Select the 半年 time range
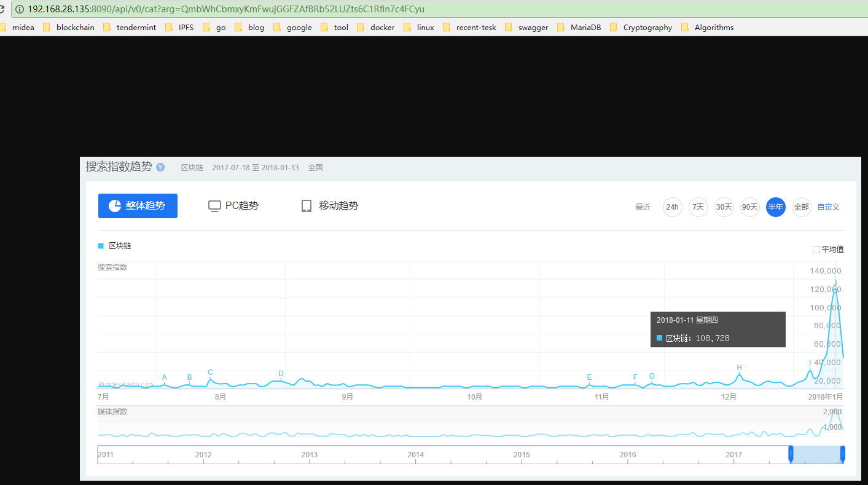Screen dimensions: 868x485 click(x=776, y=207)
